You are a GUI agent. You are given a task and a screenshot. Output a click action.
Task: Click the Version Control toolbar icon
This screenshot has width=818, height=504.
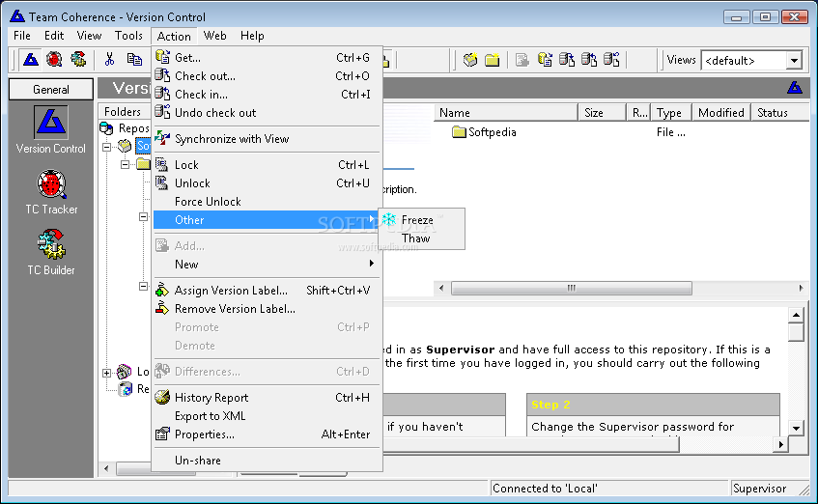tap(31, 60)
